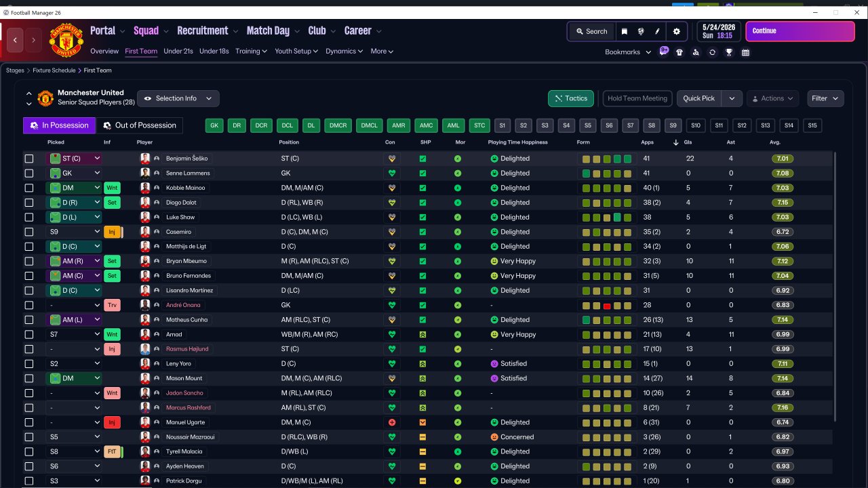Select the checkbox for Kobbie Mainoo
This screenshot has width=868, height=488.
click(29, 188)
